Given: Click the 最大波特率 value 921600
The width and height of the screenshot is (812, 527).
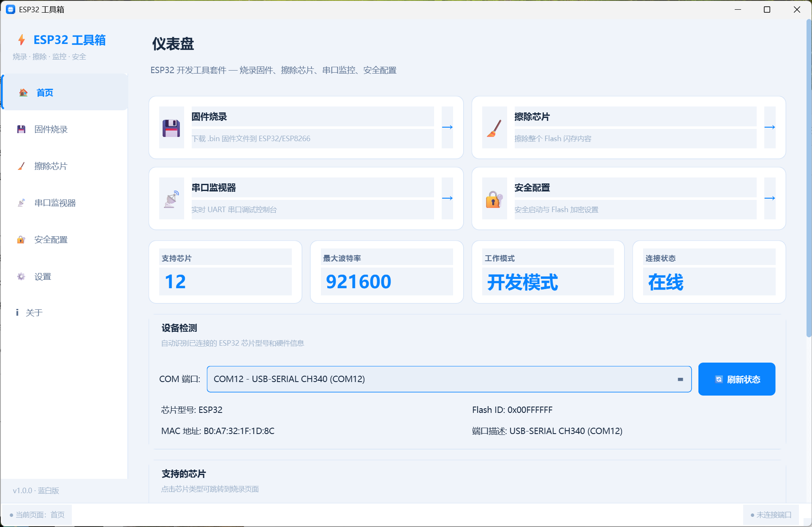Looking at the screenshot, I should click(358, 281).
